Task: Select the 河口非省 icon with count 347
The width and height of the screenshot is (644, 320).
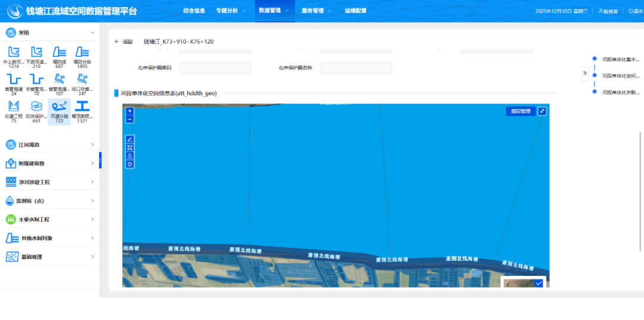Action: [x=82, y=83]
